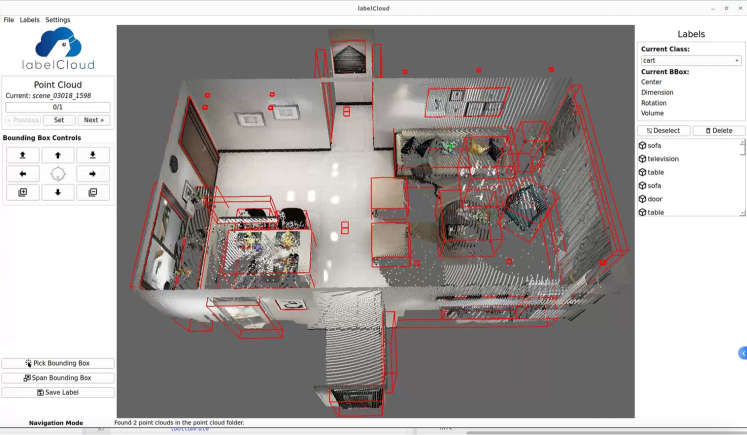The width and height of the screenshot is (747, 435).
Task: Click the Volume text under Current BBox
Action: point(652,113)
